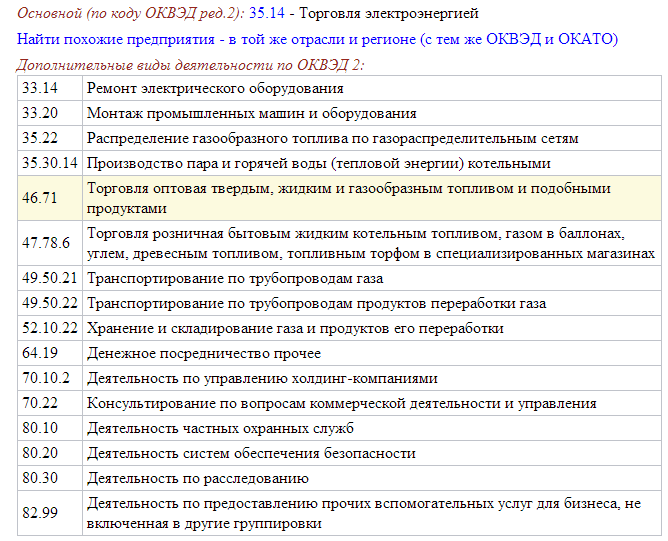
Task: Click code cell 70.22
Action: click(x=50, y=403)
